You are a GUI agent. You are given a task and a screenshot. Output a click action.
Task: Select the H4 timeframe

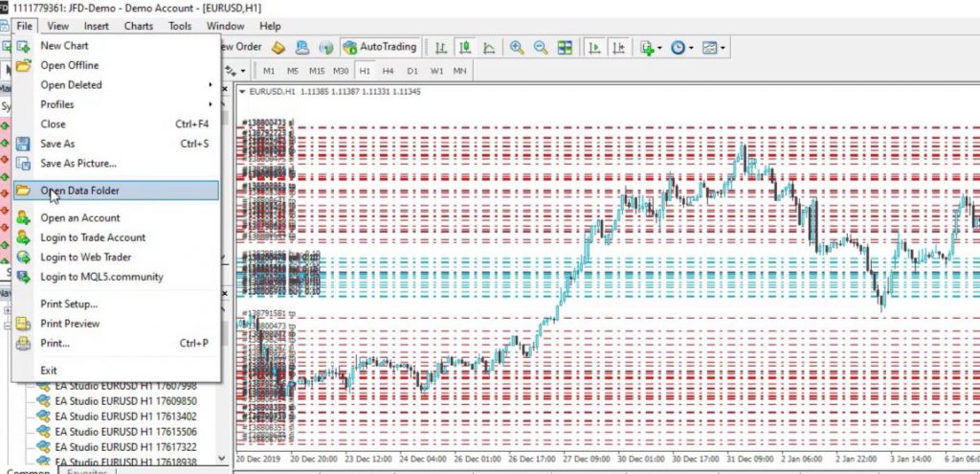point(389,71)
